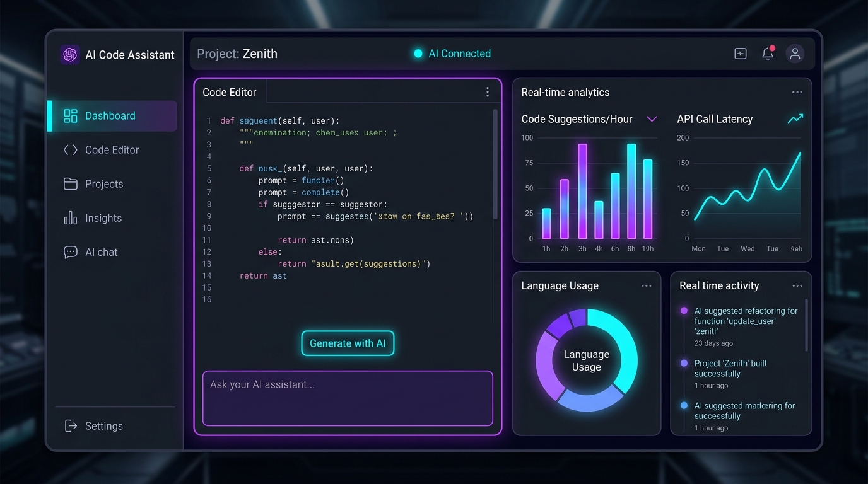Click the 10h bar in suggestions chart
The image size is (868, 484).
647,199
